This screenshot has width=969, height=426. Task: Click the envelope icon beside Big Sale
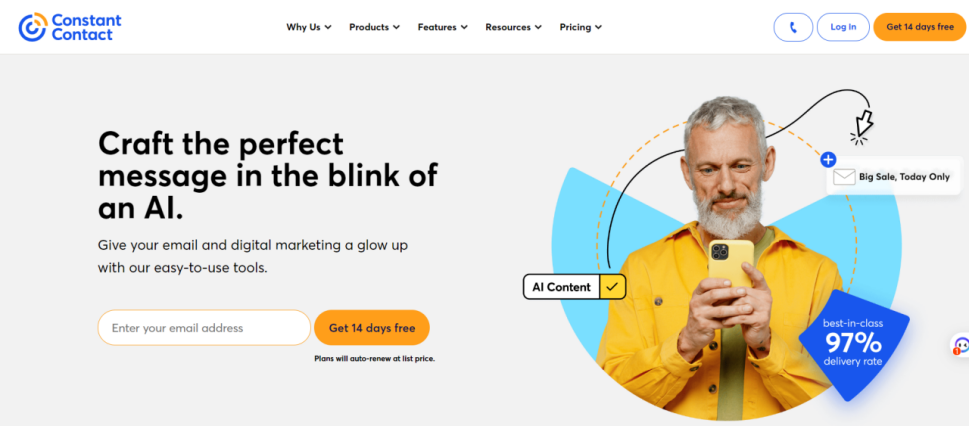[844, 177]
